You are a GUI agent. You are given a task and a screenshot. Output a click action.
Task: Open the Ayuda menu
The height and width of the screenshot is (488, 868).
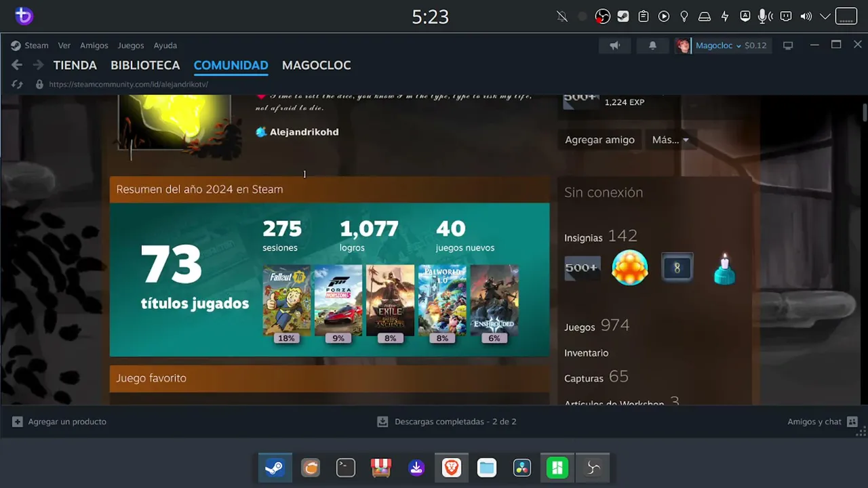(165, 45)
